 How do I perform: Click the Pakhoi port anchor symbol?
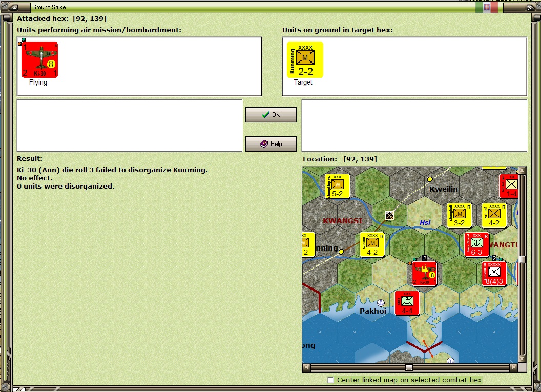pos(381,303)
